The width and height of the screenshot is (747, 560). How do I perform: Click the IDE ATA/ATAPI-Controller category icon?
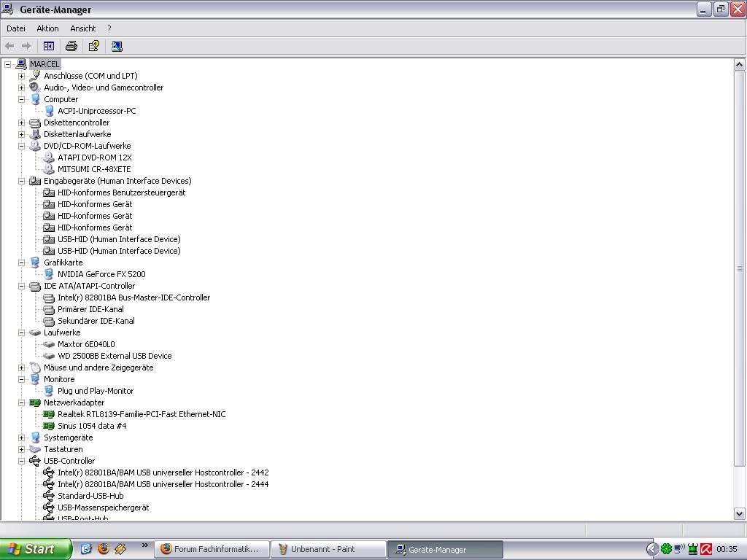35,286
